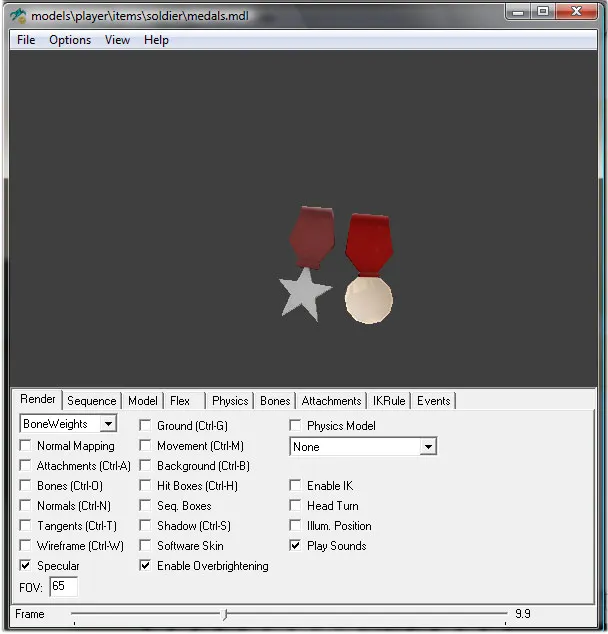
Task: Enable Wireframe (Ctrl-W) checkbox
Action: tap(25, 545)
